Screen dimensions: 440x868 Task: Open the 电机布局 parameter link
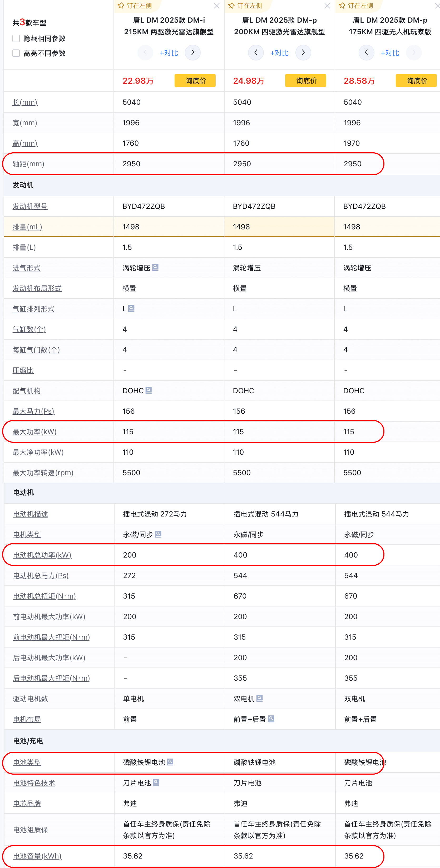(27, 719)
